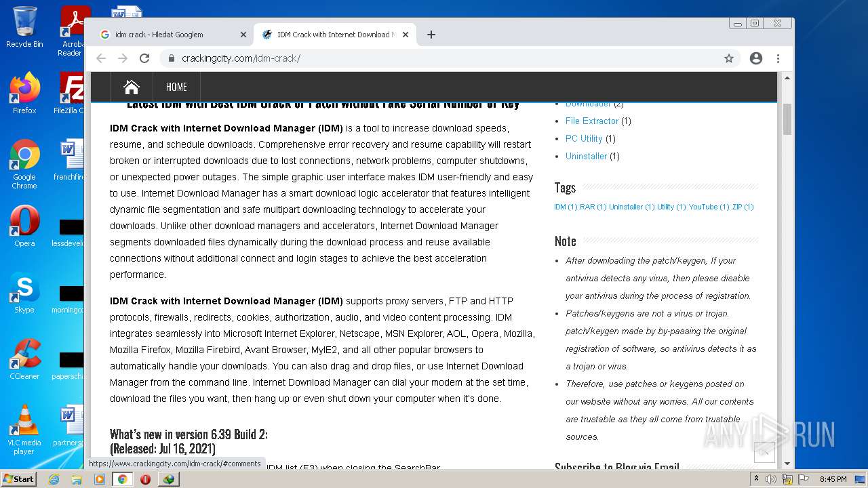Open Windows Media Player in taskbar

[x=100, y=479]
